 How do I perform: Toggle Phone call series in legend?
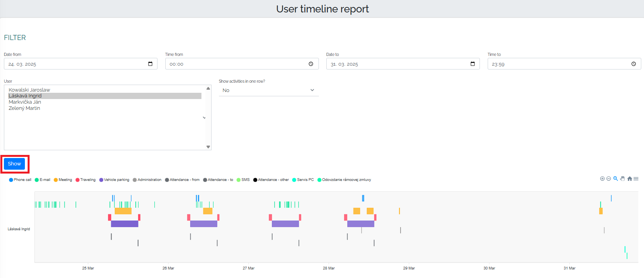coord(20,180)
